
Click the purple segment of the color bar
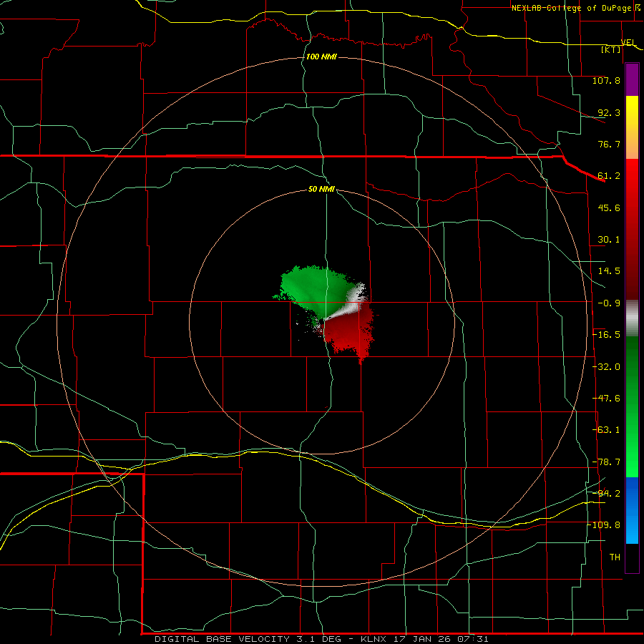pos(632,79)
